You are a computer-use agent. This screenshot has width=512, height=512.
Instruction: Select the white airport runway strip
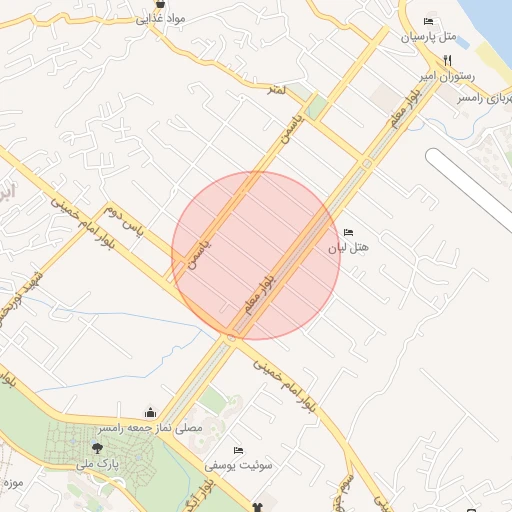(470, 190)
